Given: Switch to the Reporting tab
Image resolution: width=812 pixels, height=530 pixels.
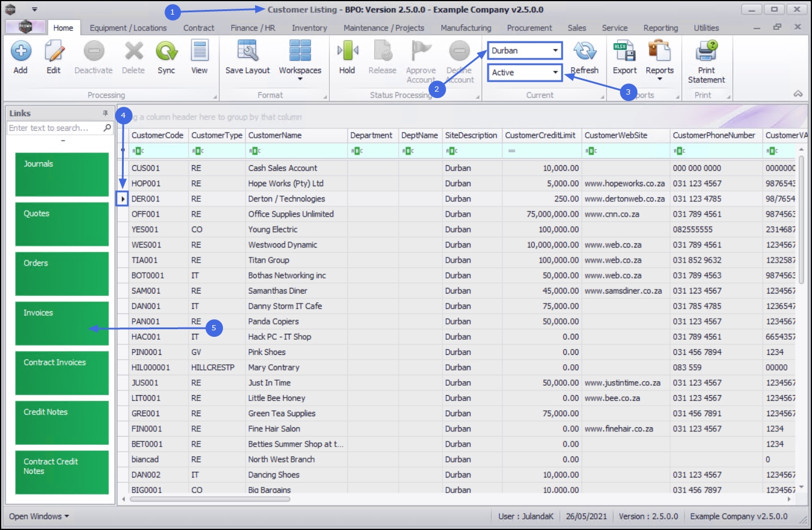Looking at the screenshot, I should 661,27.
